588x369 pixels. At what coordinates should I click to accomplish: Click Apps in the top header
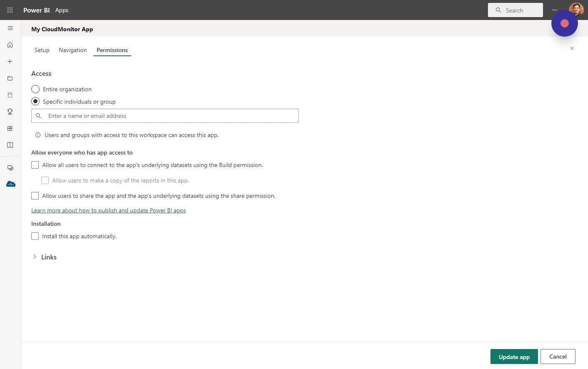pyautogui.click(x=62, y=10)
